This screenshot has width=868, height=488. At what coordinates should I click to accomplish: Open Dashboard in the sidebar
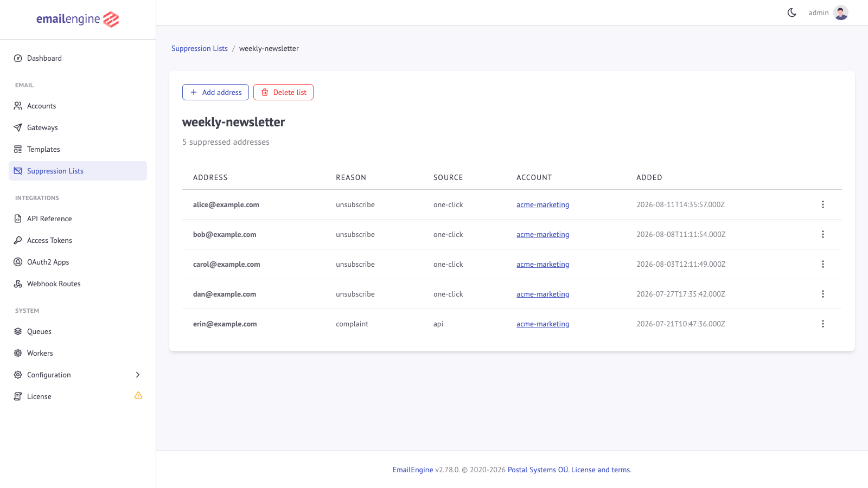tap(78, 58)
